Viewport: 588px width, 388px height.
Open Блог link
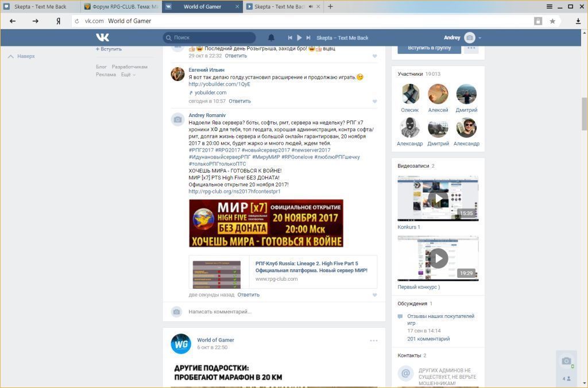pos(101,67)
